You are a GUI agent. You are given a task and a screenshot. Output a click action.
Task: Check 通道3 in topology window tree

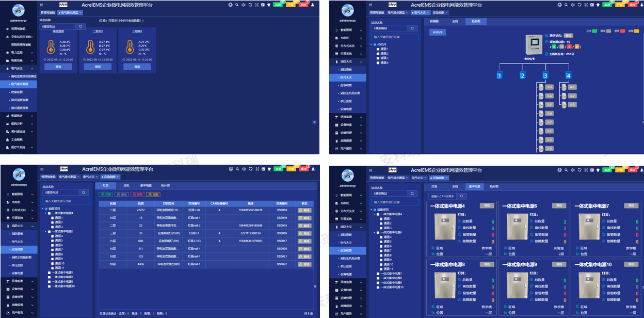tap(378, 58)
